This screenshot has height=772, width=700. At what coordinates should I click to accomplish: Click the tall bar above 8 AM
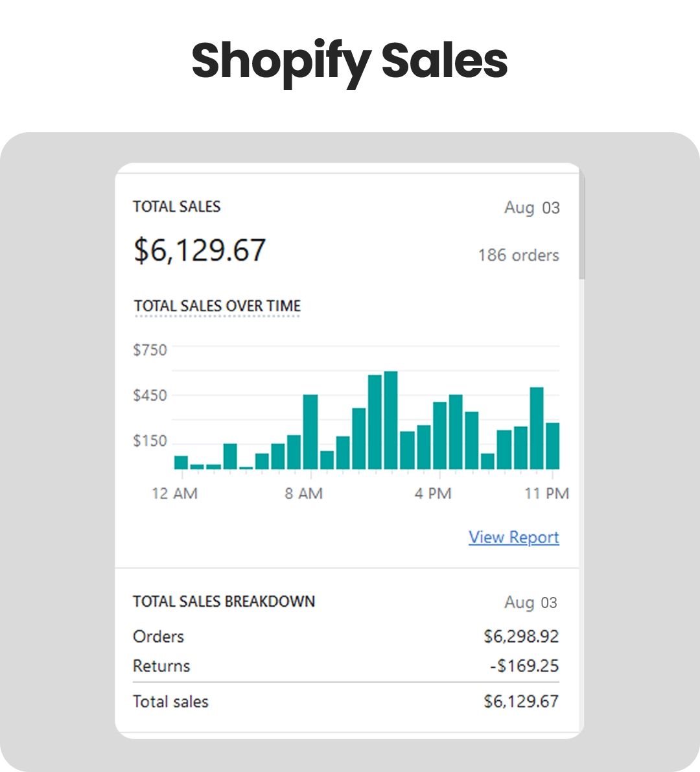(x=310, y=432)
